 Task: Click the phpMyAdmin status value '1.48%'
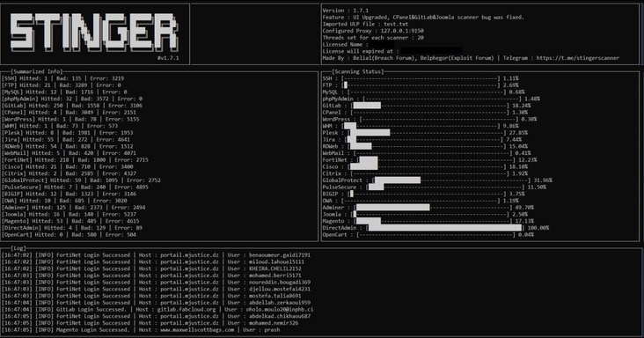[532, 99]
